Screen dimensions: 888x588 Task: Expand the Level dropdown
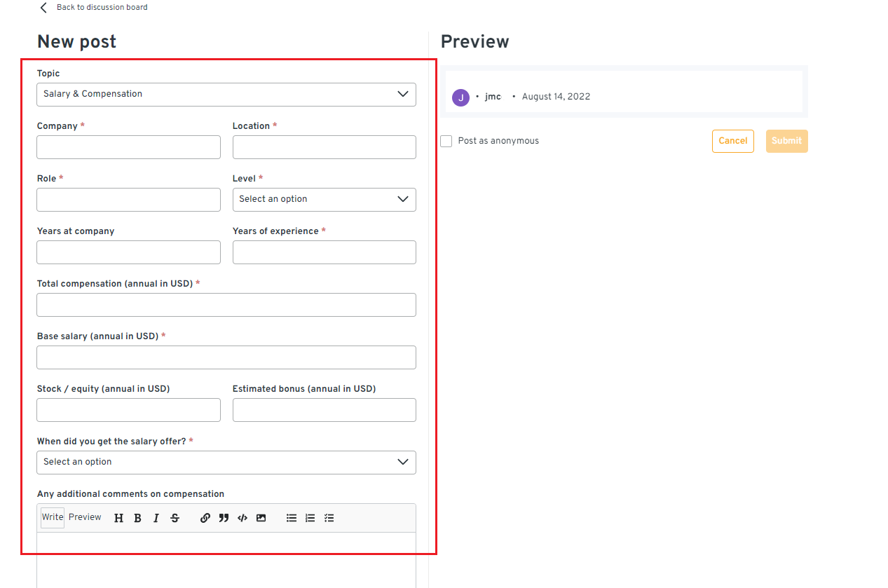pos(324,200)
